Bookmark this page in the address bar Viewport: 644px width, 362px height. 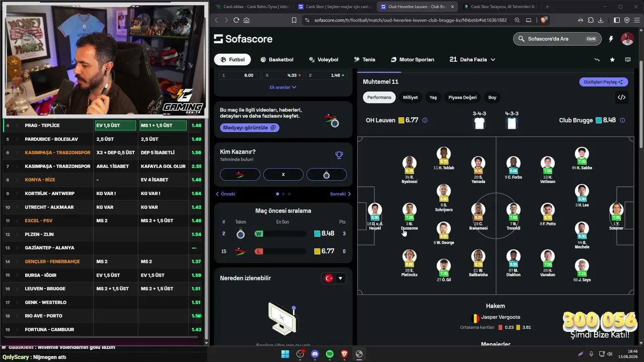click(x=294, y=20)
